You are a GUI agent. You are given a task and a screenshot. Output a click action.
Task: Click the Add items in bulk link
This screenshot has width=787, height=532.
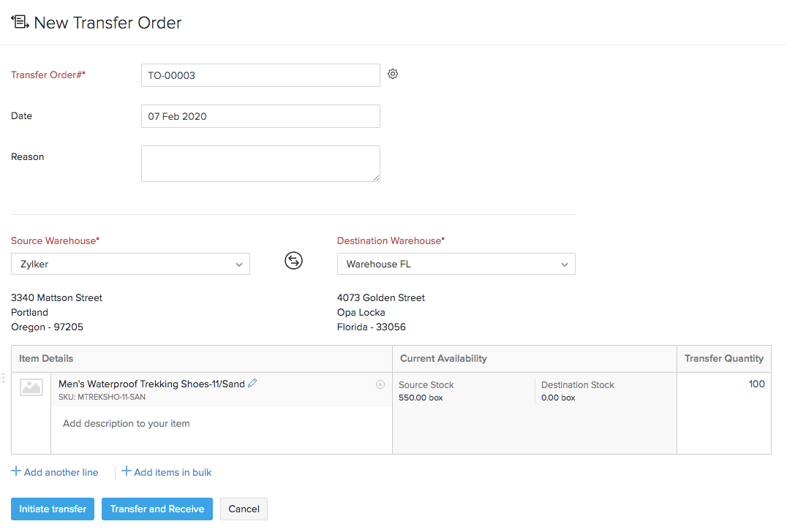pyautogui.click(x=171, y=472)
